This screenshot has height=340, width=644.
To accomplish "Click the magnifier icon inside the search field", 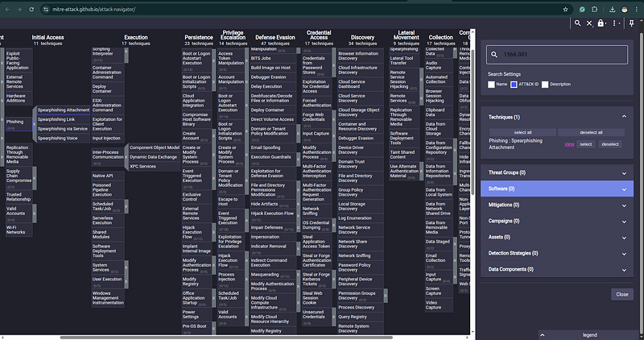I will [494, 54].
